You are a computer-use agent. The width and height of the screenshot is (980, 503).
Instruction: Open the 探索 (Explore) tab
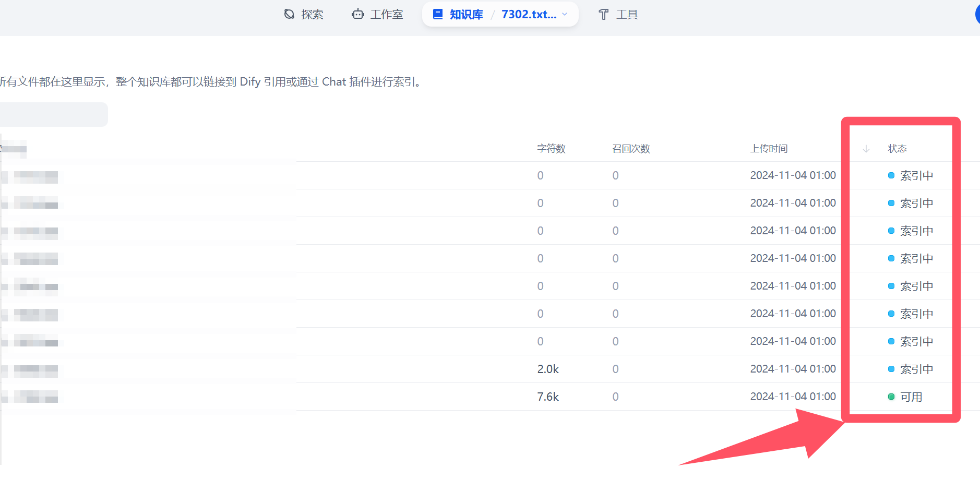point(304,15)
